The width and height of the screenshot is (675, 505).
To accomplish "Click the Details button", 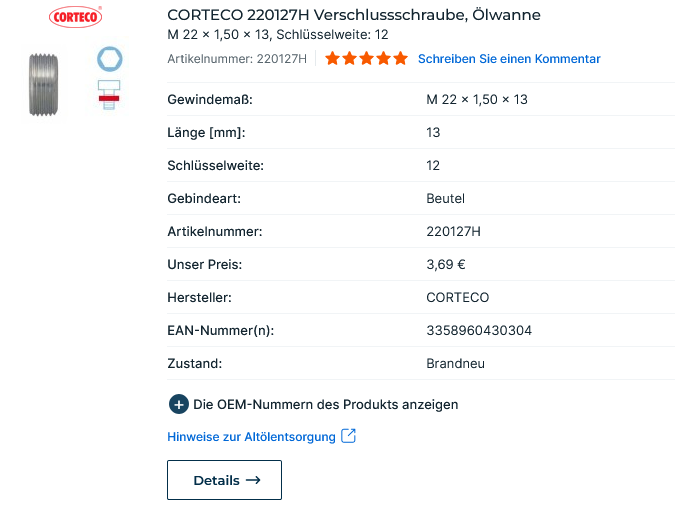I will pyautogui.click(x=224, y=480).
